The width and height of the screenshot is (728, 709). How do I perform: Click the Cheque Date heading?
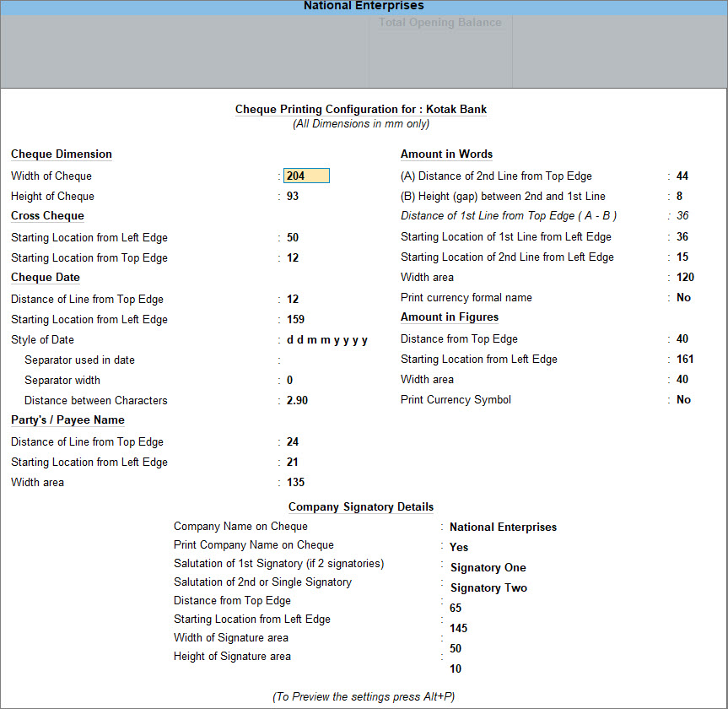46,278
